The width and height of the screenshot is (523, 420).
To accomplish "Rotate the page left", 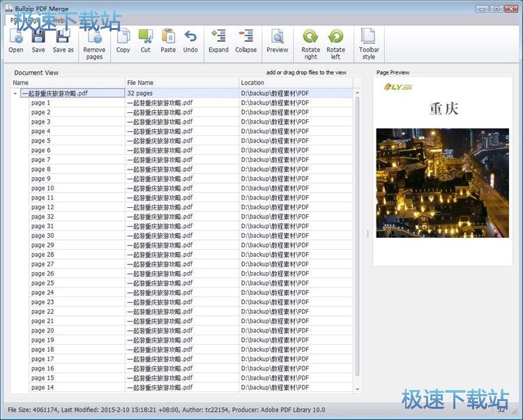I will pyautogui.click(x=335, y=44).
